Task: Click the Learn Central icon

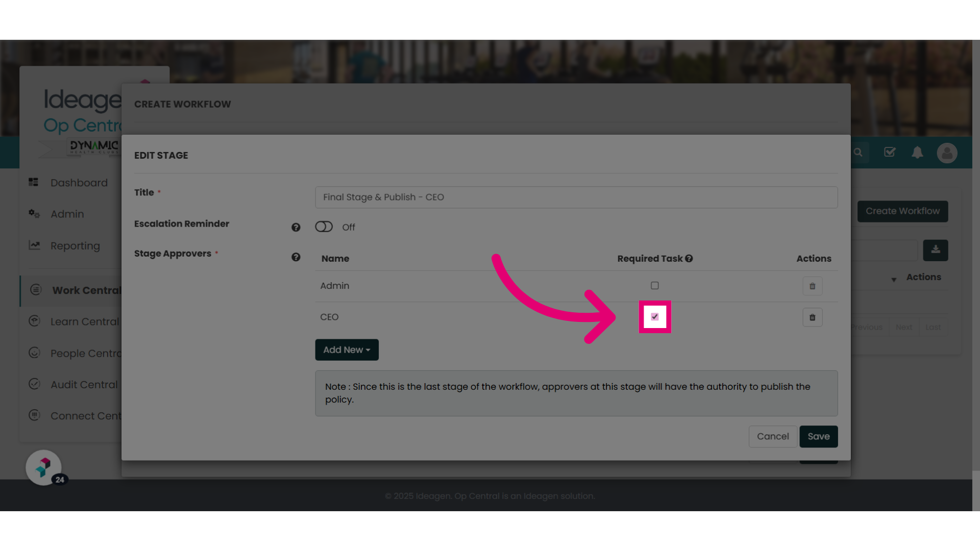Action: tap(34, 321)
